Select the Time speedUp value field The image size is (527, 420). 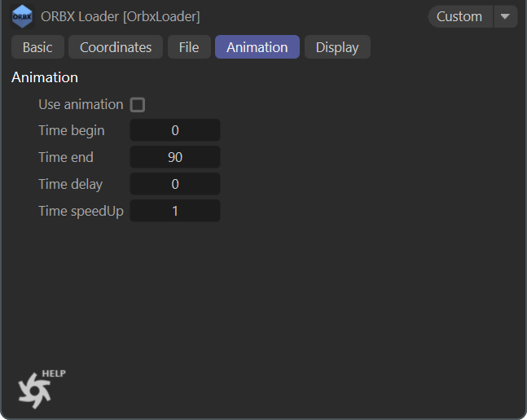(175, 211)
